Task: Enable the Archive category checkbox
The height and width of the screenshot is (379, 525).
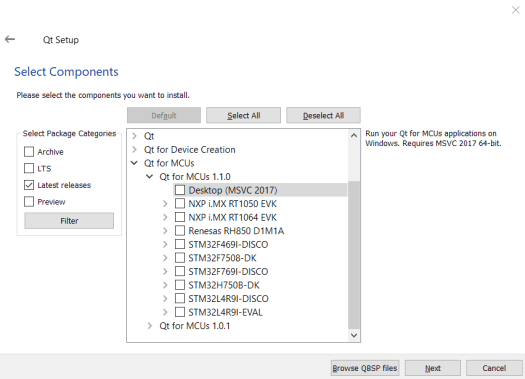Action: [x=29, y=152]
